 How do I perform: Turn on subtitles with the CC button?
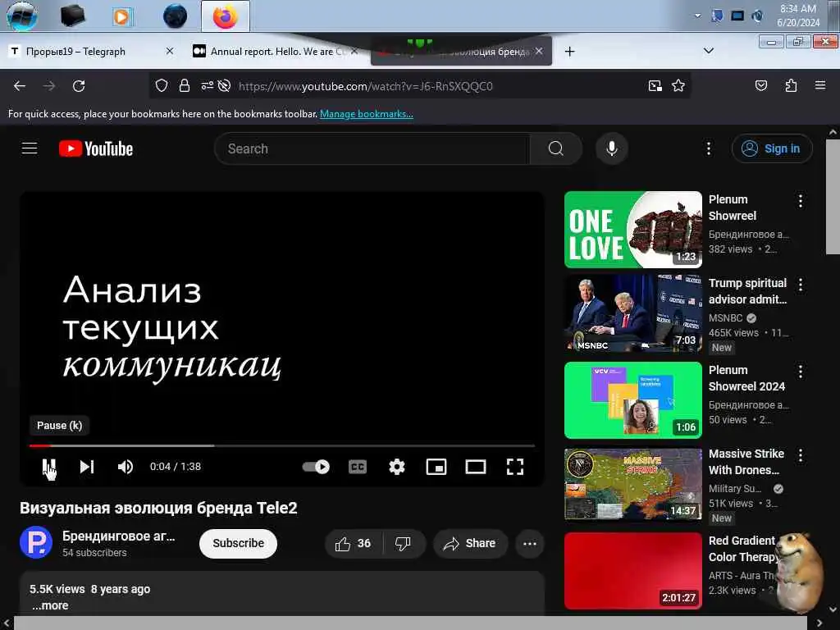pyautogui.click(x=358, y=467)
